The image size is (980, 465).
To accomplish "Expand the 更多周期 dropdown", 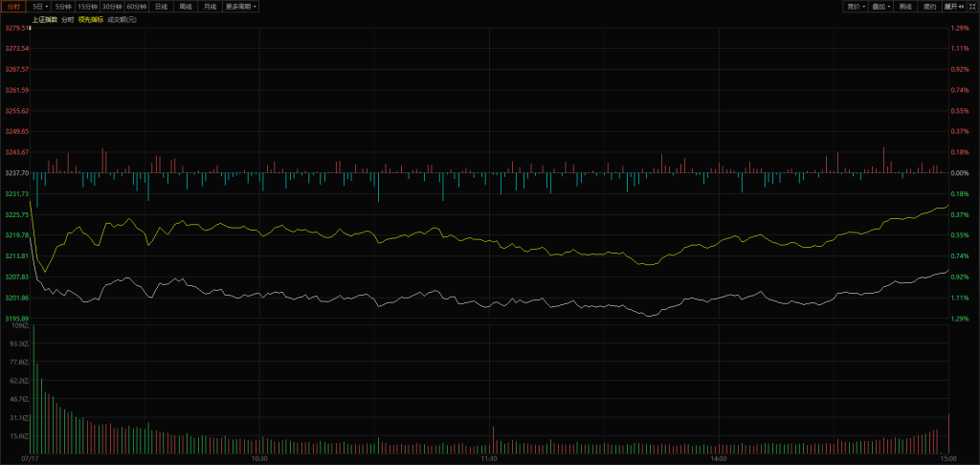I will pos(240,7).
